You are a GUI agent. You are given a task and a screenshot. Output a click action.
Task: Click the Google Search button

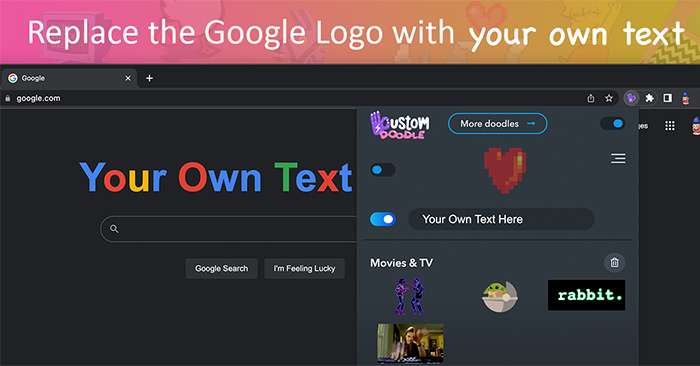pos(221,269)
